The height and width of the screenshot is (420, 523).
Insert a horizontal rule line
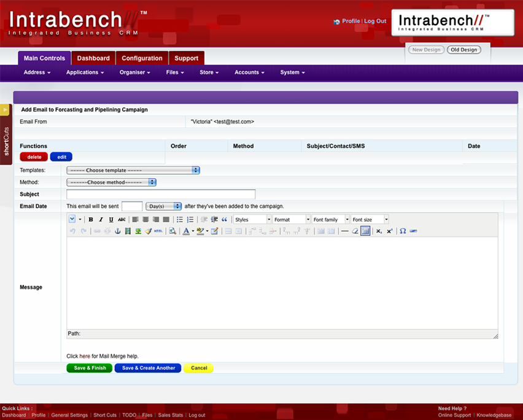[x=345, y=231]
